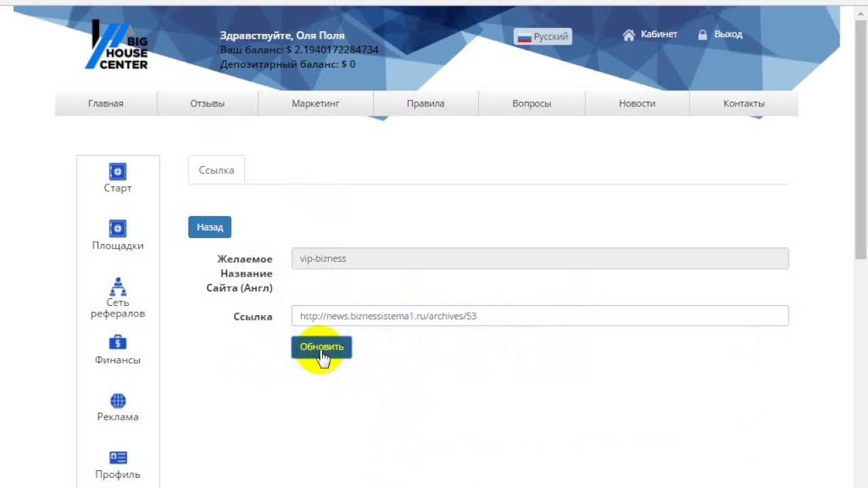
Task: Click the Выход logout link
Action: (x=728, y=34)
